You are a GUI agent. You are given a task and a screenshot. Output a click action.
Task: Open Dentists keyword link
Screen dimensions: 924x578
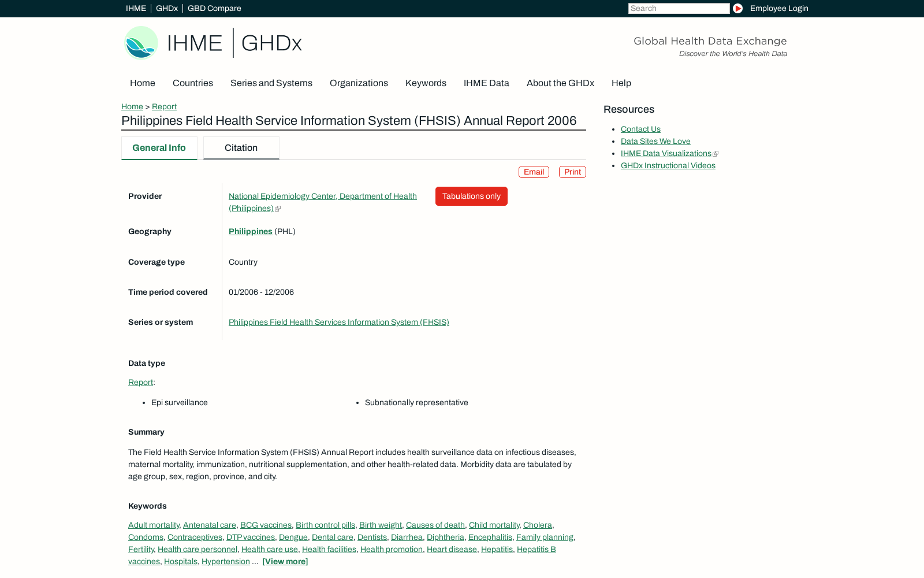click(x=372, y=537)
